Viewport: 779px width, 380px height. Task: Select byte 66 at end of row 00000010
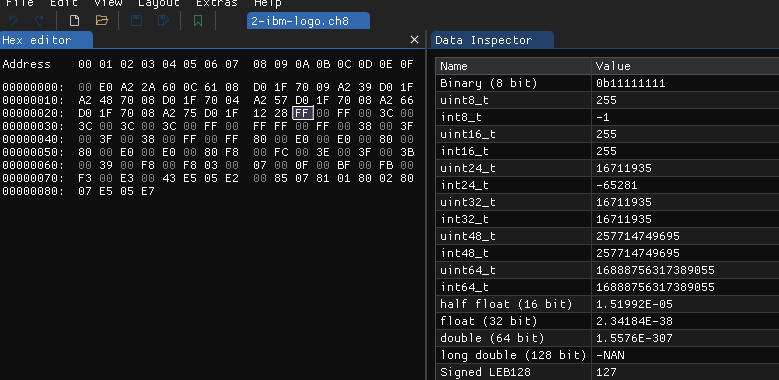click(x=406, y=100)
